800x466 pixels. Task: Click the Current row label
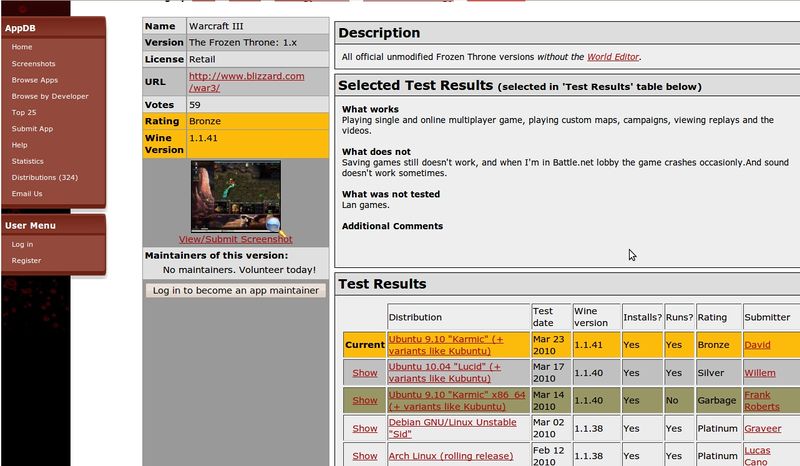(x=365, y=345)
